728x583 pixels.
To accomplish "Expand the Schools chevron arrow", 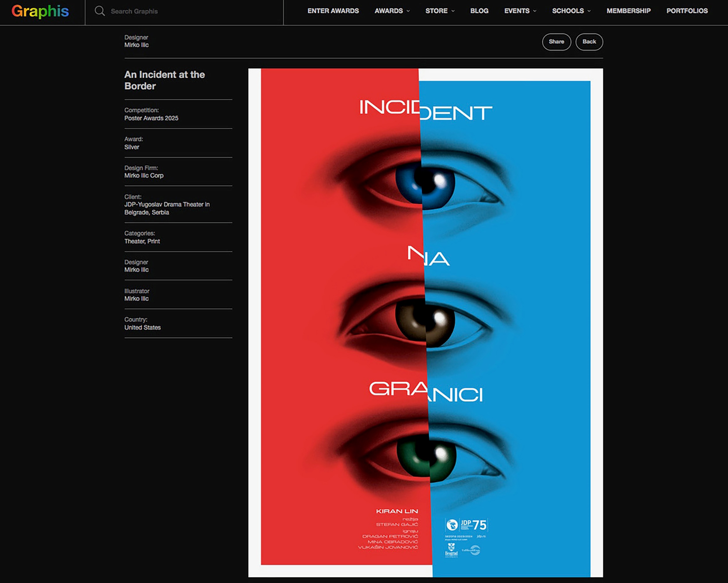I will click(589, 11).
